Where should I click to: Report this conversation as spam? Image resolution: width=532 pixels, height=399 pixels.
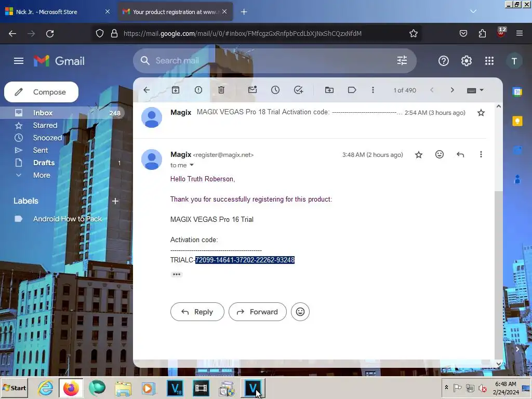[x=198, y=90]
